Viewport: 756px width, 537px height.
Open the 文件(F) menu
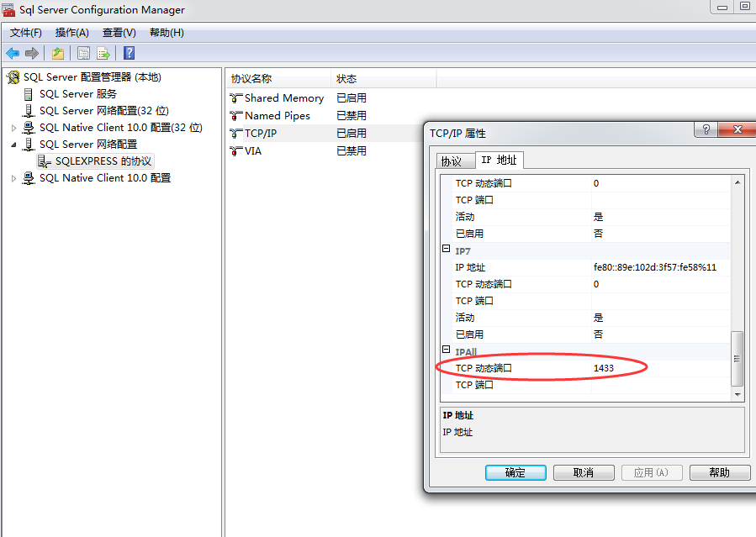click(25, 33)
